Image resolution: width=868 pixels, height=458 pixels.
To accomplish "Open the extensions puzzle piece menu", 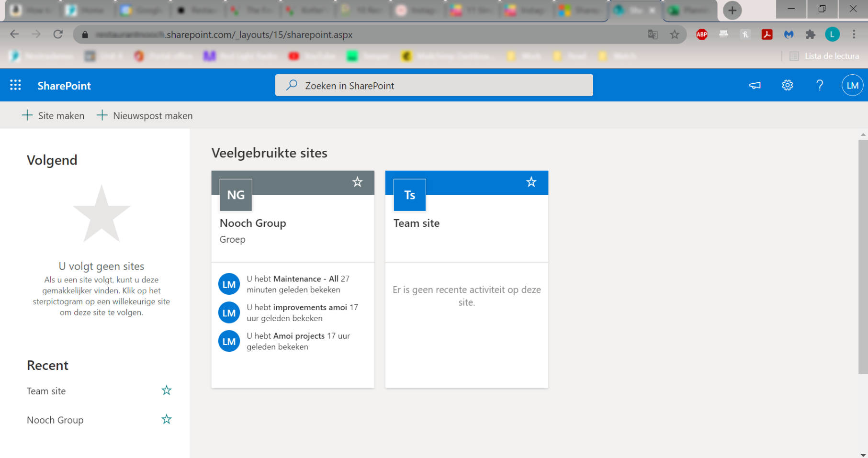I will click(x=810, y=34).
